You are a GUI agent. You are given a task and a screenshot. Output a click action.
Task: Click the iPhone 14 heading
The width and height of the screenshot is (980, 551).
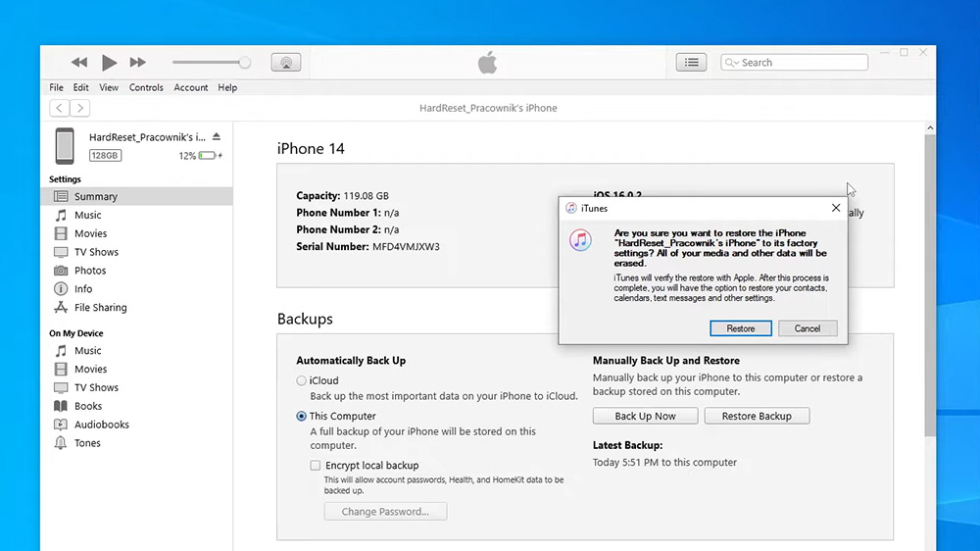point(311,148)
